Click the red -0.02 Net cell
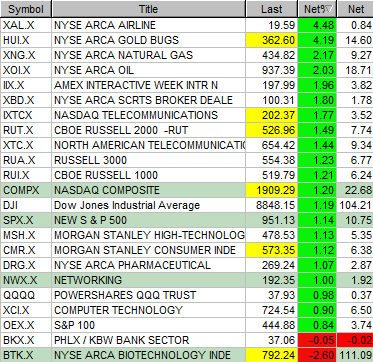Image resolution: width=373 pixels, height=362 pixels. click(355, 340)
